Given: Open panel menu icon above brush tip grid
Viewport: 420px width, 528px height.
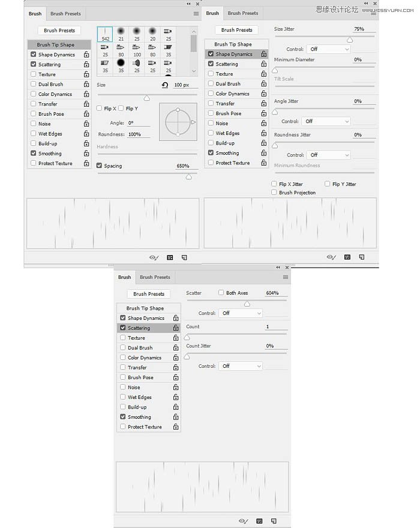Looking at the screenshot, I should [x=196, y=13].
